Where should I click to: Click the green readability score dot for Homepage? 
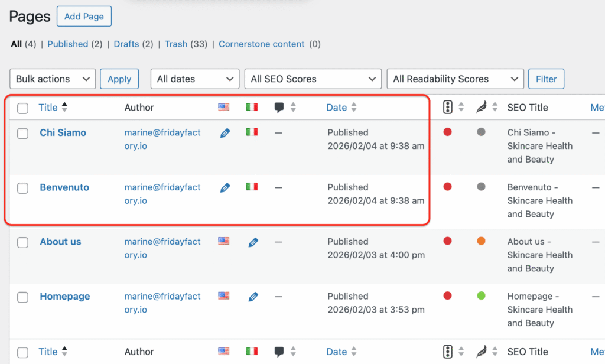tap(482, 295)
